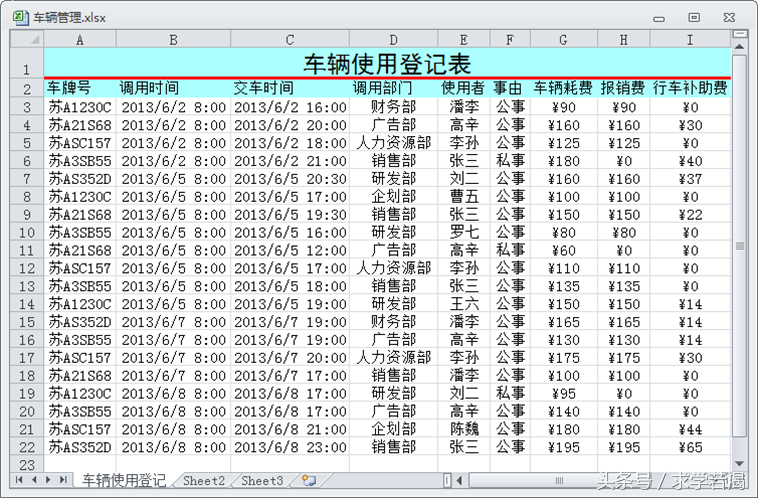Click ¥60 cell in row 11
Image resolution: width=758 pixels, height=498 pixels.
pyautogui.click(x=564, y=250)
